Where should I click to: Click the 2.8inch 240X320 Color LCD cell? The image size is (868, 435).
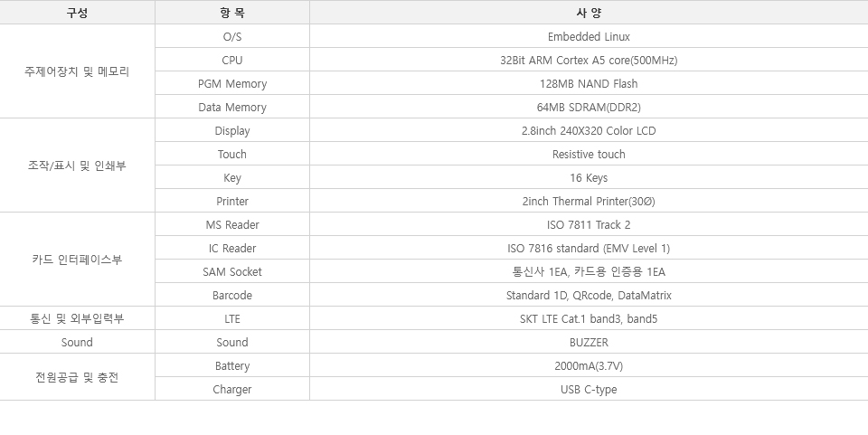coord(589,130)
